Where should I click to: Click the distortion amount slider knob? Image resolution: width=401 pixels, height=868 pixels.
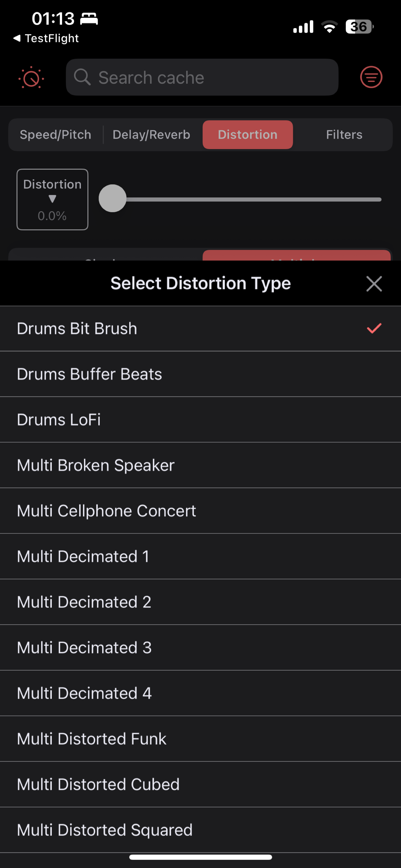(x=112, y=198)
